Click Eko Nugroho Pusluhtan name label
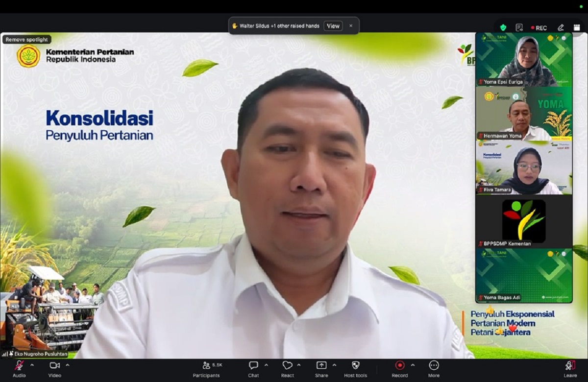588x382 pixels. click(35, 353)
